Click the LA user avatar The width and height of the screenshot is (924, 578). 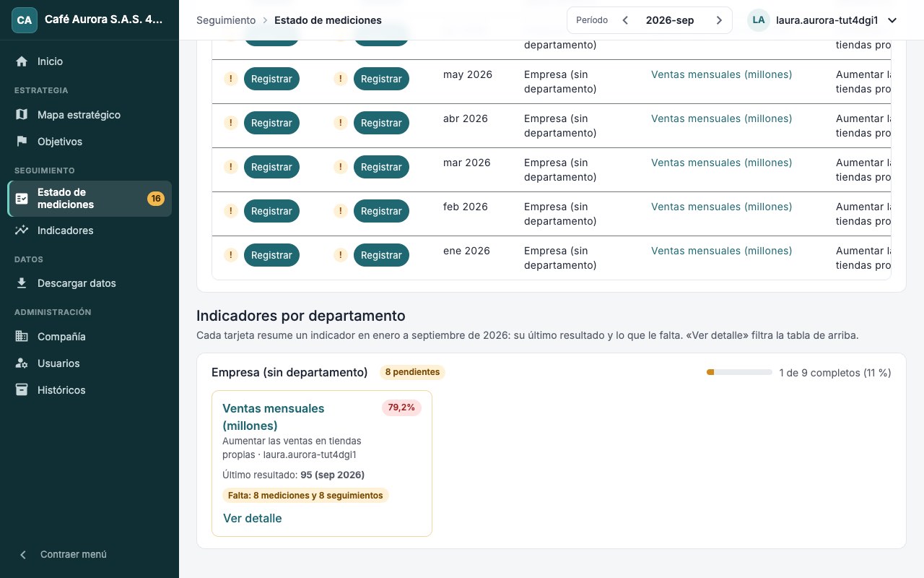pos(759,20)
